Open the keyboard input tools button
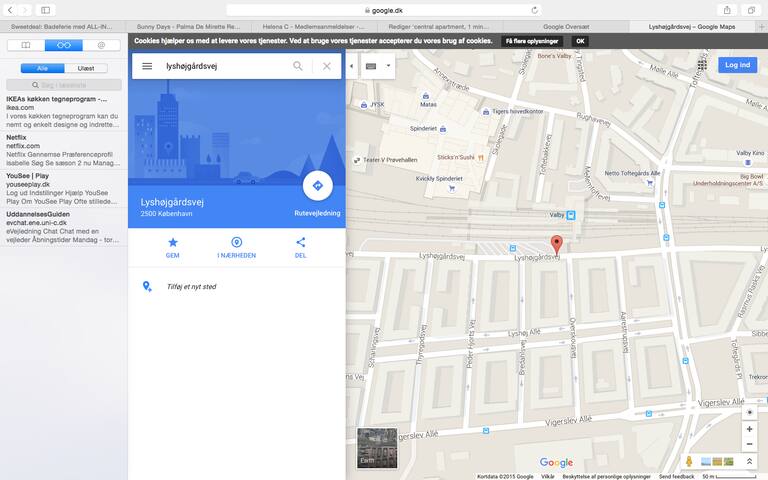This screenshot has width=768, height=480. tap(371, 66)
